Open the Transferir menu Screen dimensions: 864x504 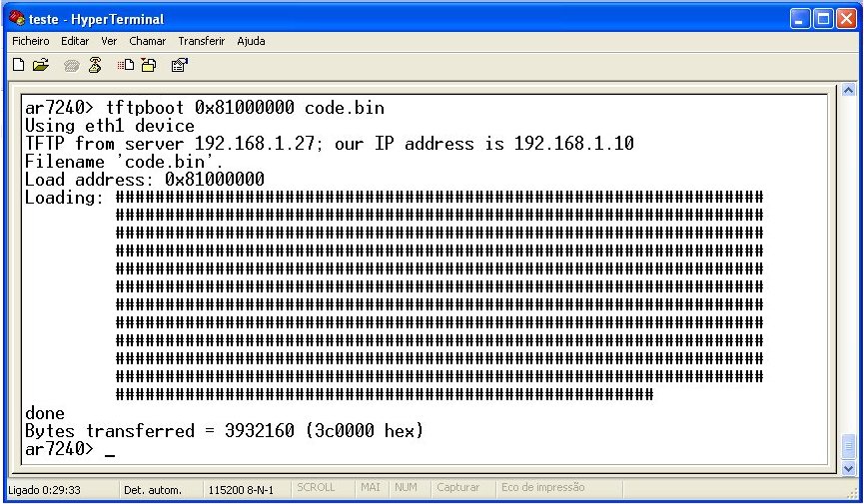(201, 41)
